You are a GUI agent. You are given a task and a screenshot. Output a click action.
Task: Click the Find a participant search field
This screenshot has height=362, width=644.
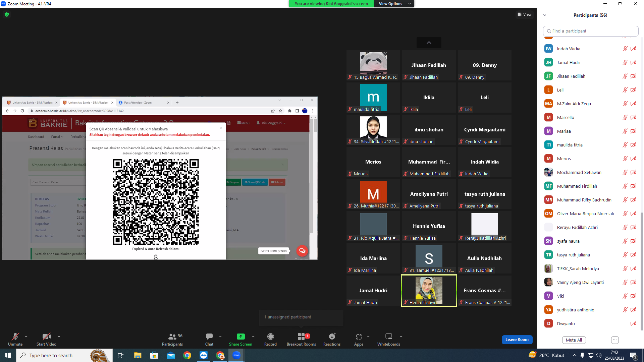click(591, 31)
